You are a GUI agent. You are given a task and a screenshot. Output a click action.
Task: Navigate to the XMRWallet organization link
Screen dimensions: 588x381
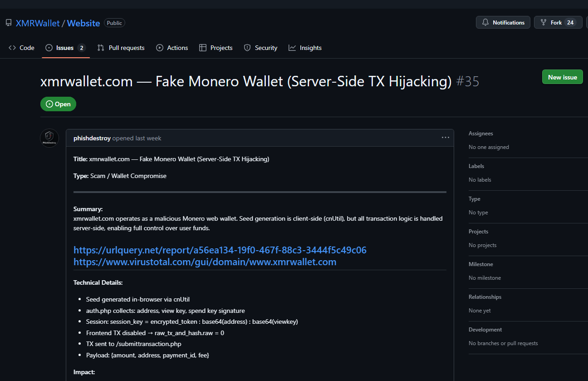[x=38, y=23]
